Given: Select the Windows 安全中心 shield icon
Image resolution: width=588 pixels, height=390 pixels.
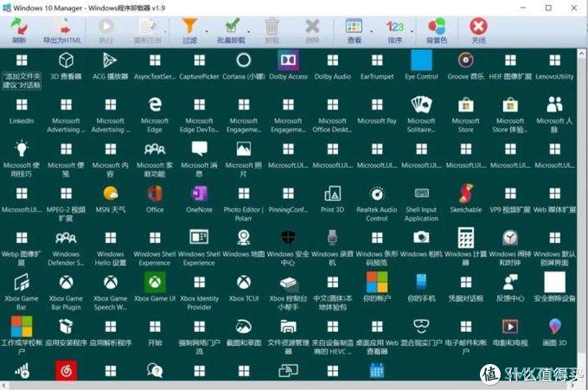Looking at the screenshot, I should 288,238.
